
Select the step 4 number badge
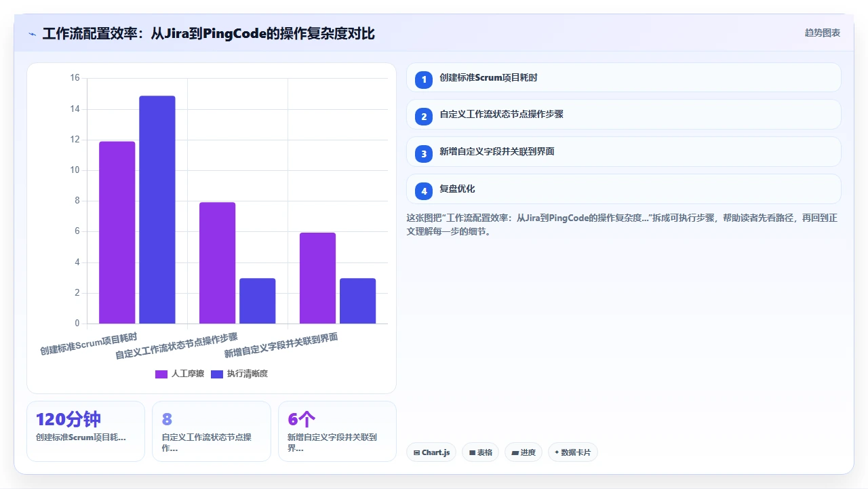(424, 191)
